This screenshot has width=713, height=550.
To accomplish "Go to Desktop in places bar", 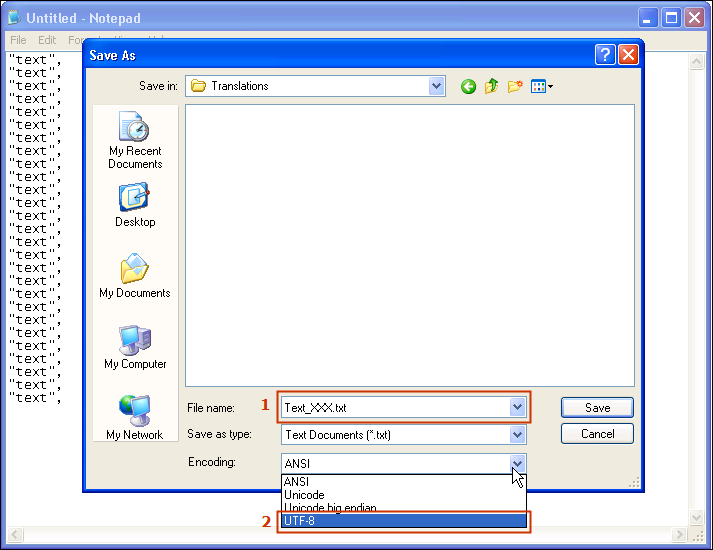I will point(135,205).
